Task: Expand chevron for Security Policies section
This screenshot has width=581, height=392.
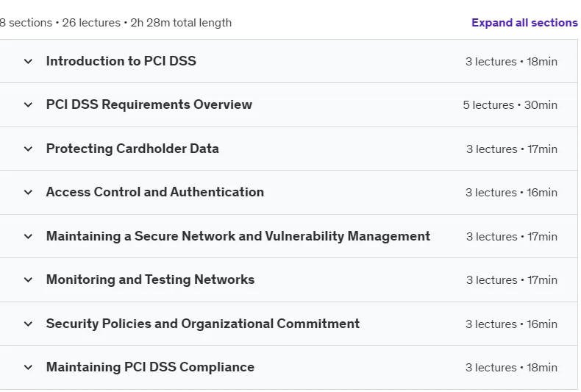Action: coord(28,324)
